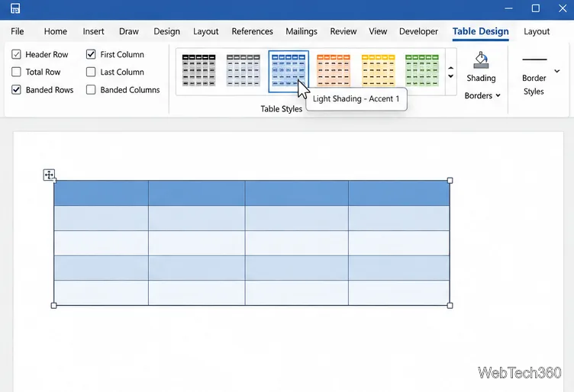Viewport: 574px width, 392px height.
Task: Switch to the Insert tab
Action: [x=93, y=31]
